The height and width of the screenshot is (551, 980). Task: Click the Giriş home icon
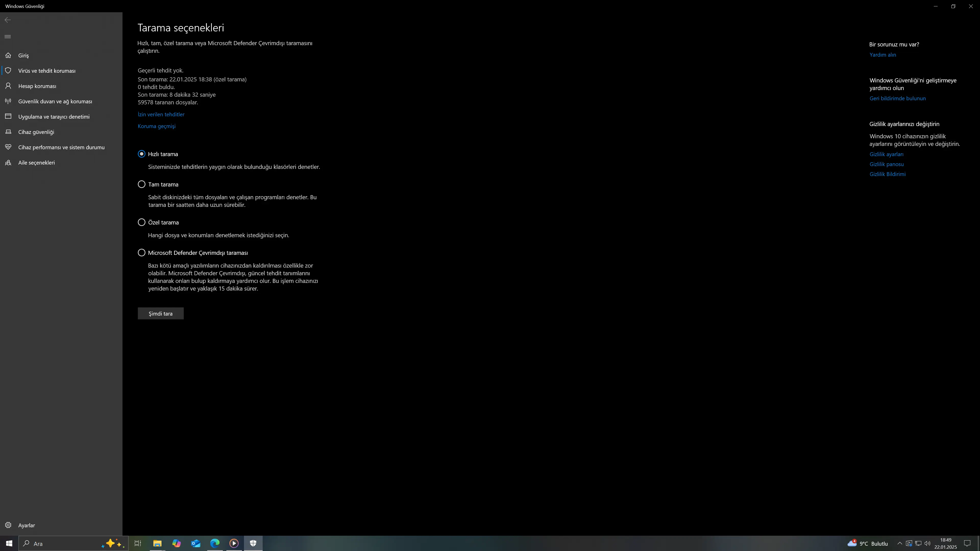[x=8, y=56]
